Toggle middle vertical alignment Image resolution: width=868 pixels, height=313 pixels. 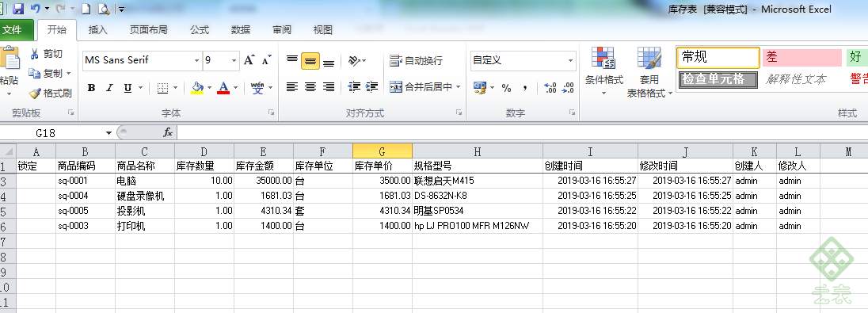point(310,60)
